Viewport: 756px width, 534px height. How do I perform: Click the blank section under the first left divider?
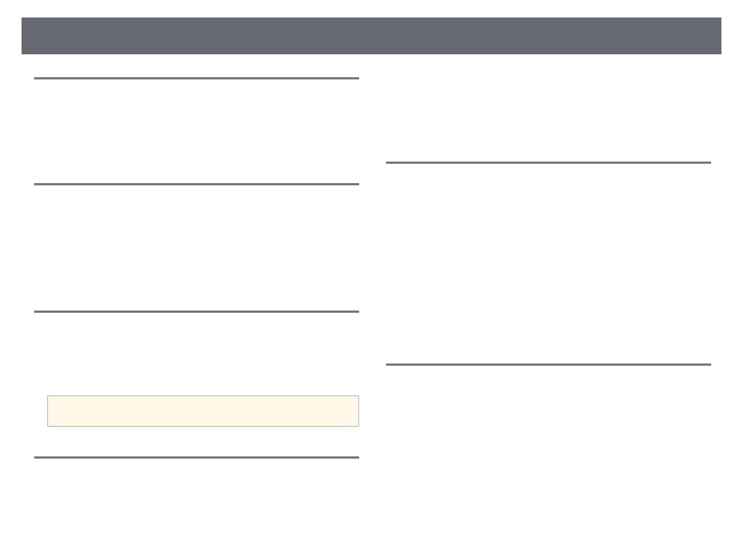coord(196,131)
